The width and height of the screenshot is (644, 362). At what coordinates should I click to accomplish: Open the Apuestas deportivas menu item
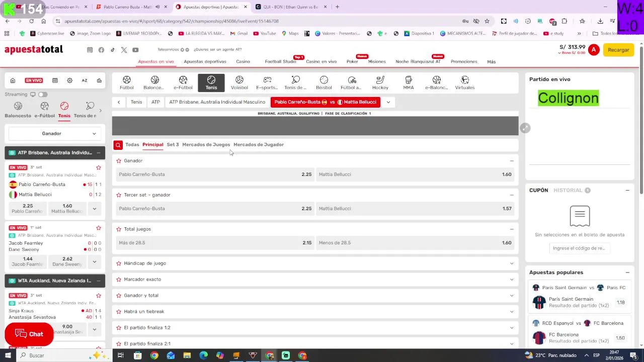pos(205,61)
